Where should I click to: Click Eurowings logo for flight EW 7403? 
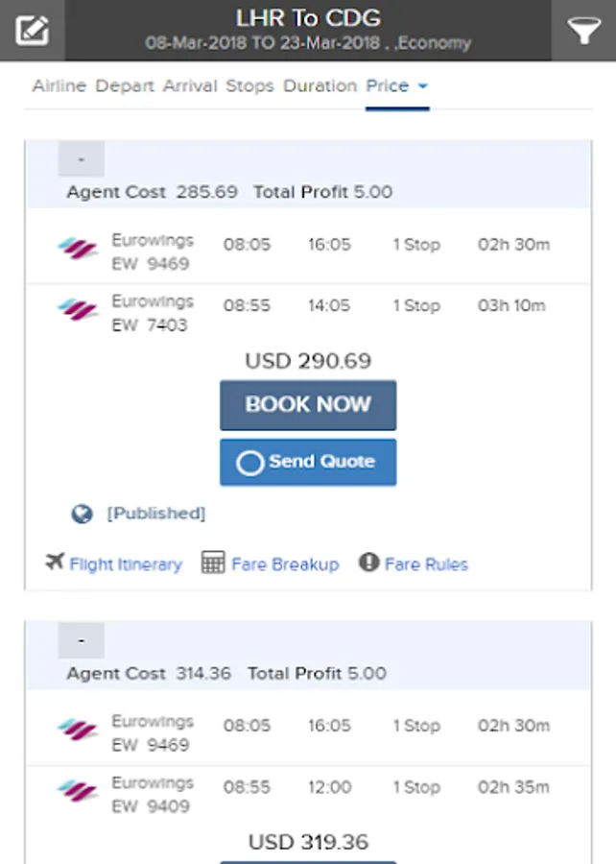[78, 312]
